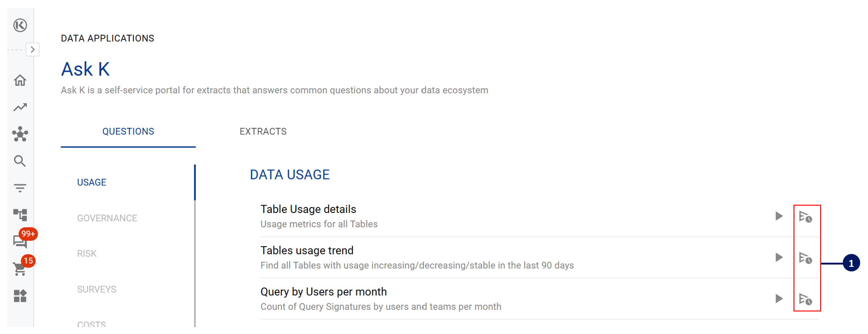Go to the Home icon
868x334 pixels.
point(20,81)
